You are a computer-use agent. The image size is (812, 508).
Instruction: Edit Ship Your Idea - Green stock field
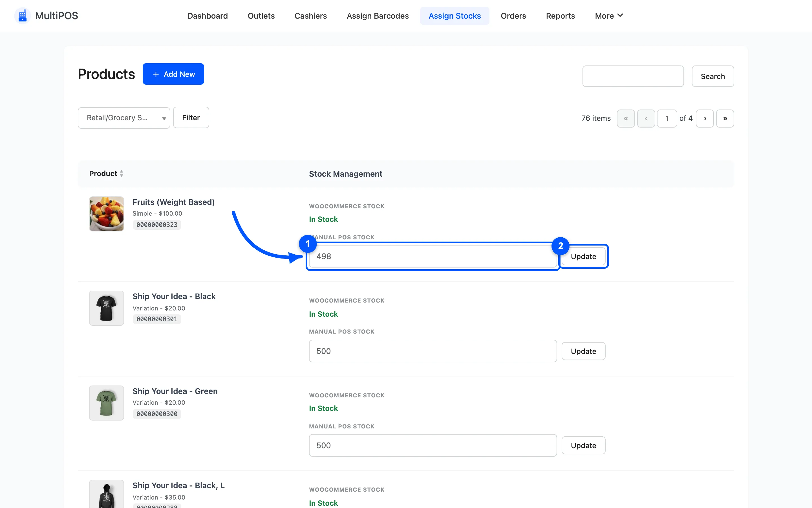point(433,446)
